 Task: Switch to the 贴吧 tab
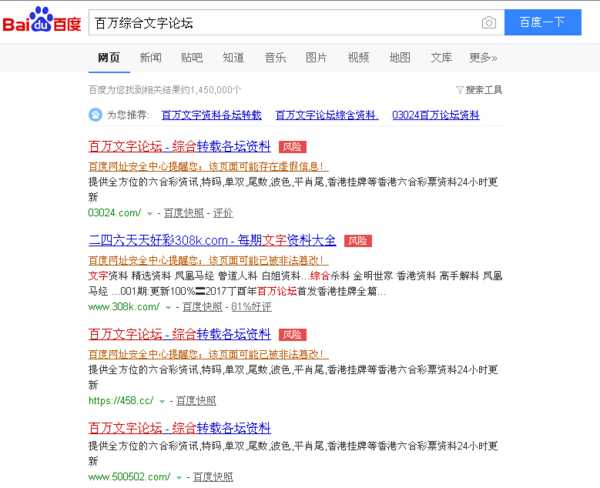192,58
